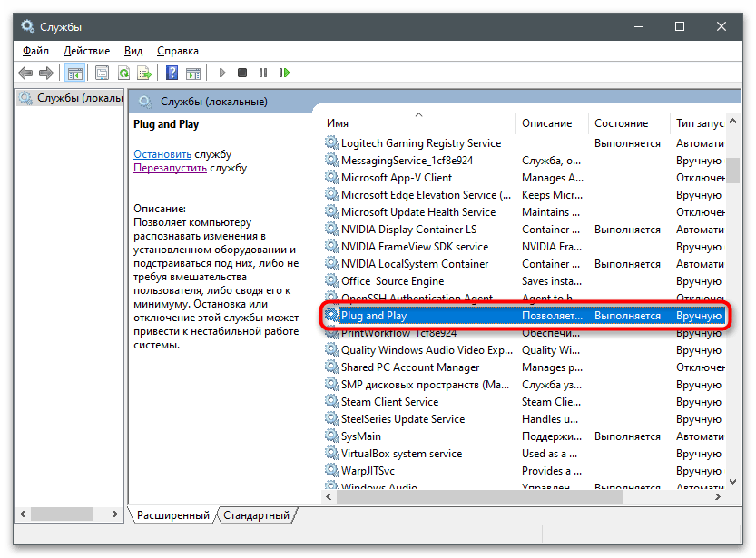Switch to the Стандартный tab
Viewport: 756px width, 558px height.
click(x=257, y=515)
